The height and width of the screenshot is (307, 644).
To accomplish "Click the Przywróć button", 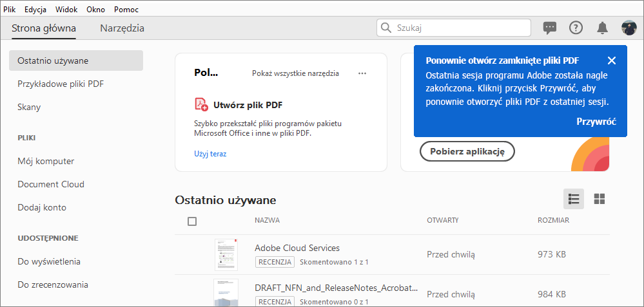I will pyautogui.click(x=596, y=122).
